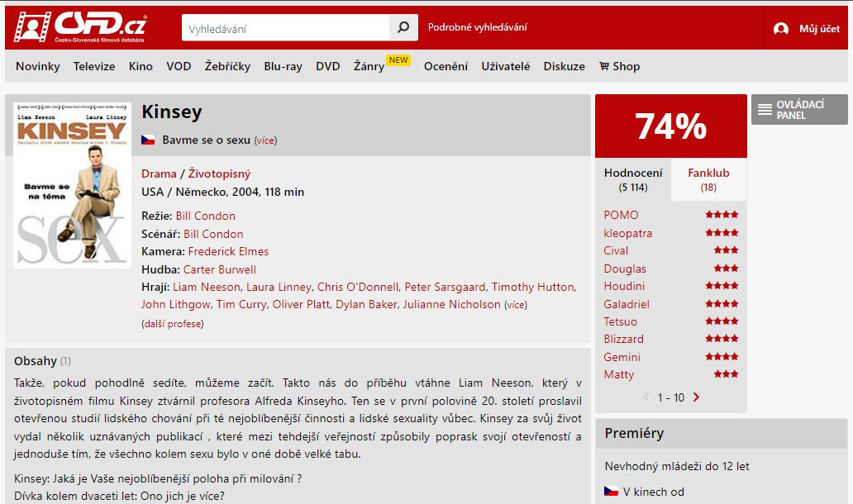Open user Gemini's profile
This screenshot has height=504, width=853.
[x=622, y=357]
